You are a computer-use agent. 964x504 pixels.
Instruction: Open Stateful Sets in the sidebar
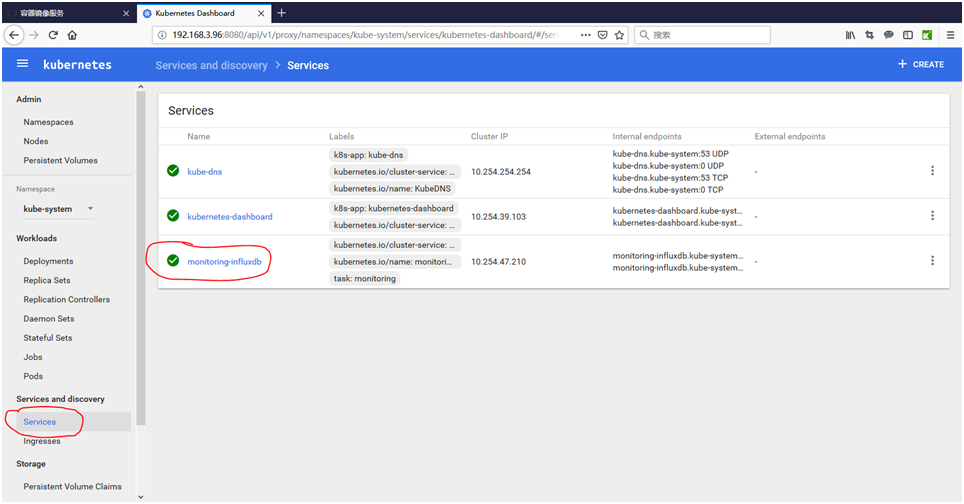pyautogui.click(x=47, y=337)
